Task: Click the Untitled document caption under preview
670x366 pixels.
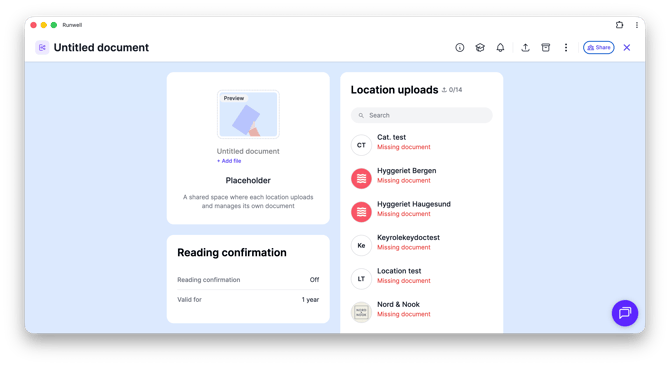Action: point(248,151)
